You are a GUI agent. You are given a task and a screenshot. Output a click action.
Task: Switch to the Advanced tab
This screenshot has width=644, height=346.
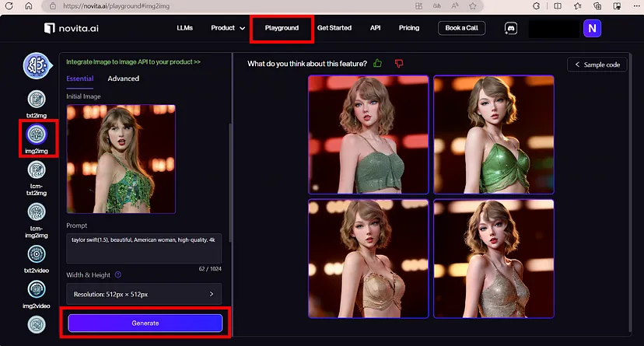[124, 79]
